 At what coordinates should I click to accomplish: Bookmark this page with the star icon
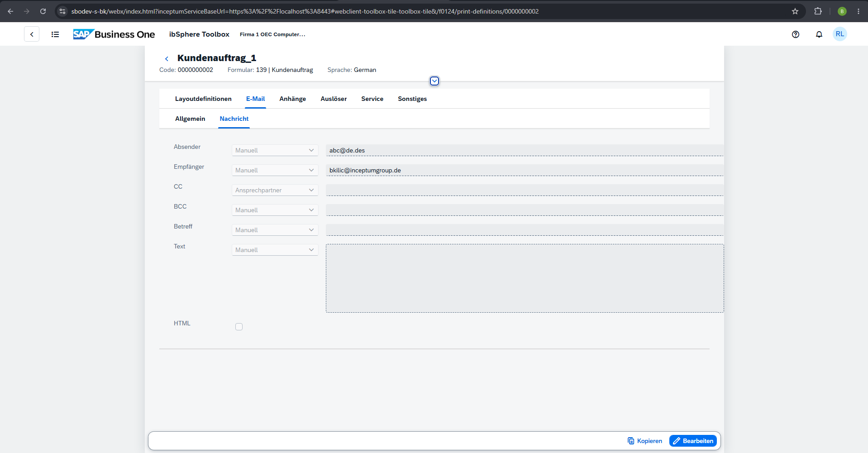(795, 11)
